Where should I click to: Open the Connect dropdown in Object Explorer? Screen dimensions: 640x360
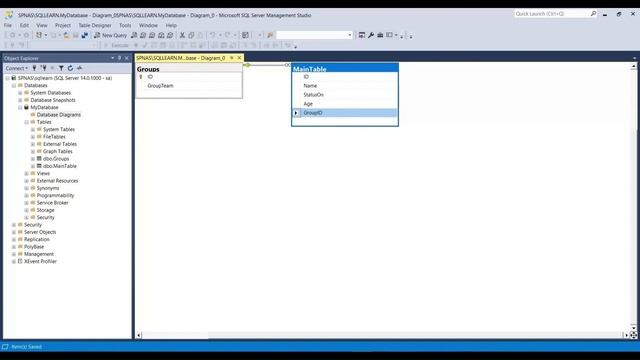(17, 68)
